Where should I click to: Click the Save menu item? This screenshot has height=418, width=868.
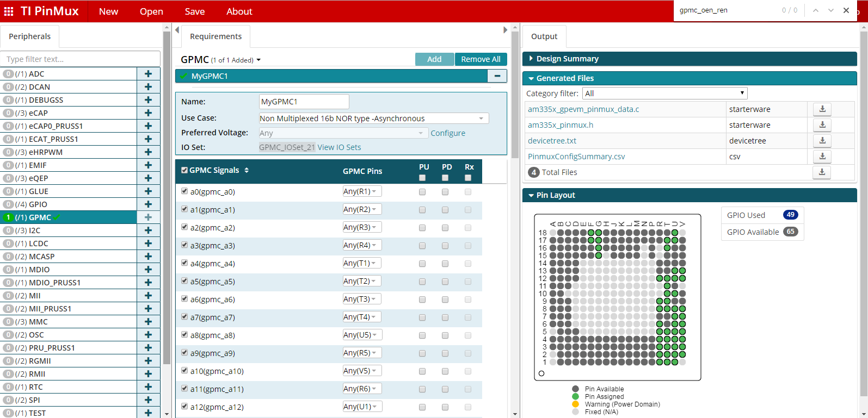tap(195, 11)
